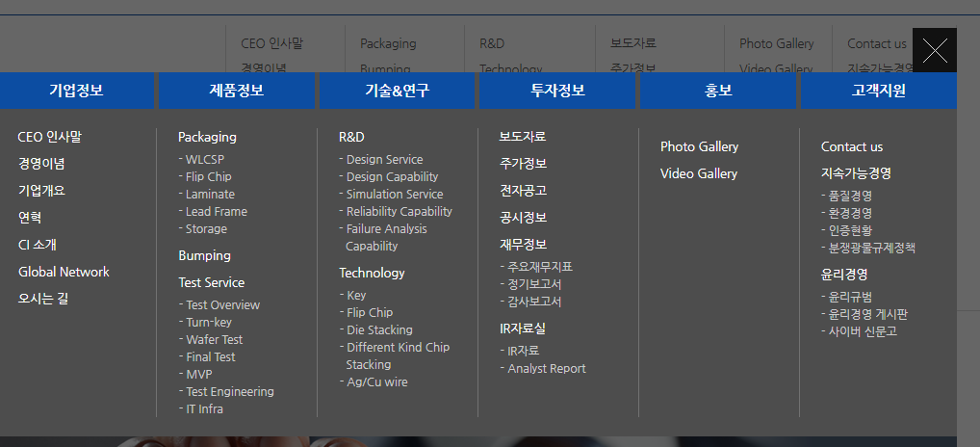Open Flip Chip under Packaging
This screenshot has width=980, height=447.
click(x=208, y=177)
